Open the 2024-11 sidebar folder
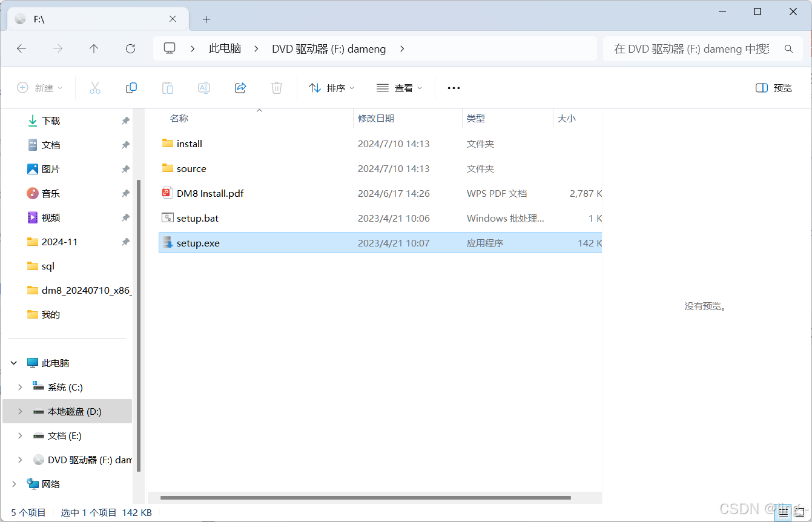Image resolution: width=812 pixels, height=522 pixels. [53, 242]
